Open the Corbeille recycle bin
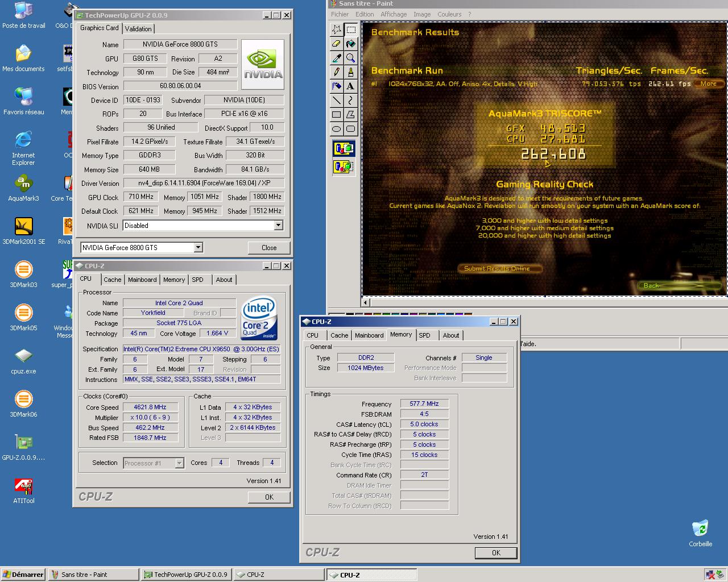Screen dimensions: 728x582 click(x=700, y=533)
